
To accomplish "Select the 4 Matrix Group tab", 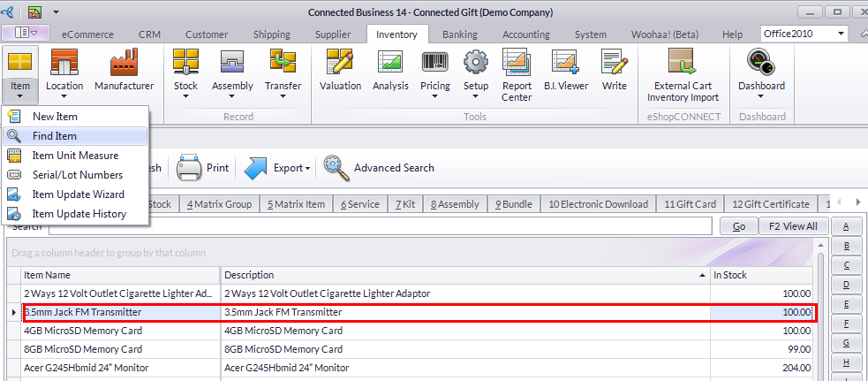I will click(x=219, y=204).
